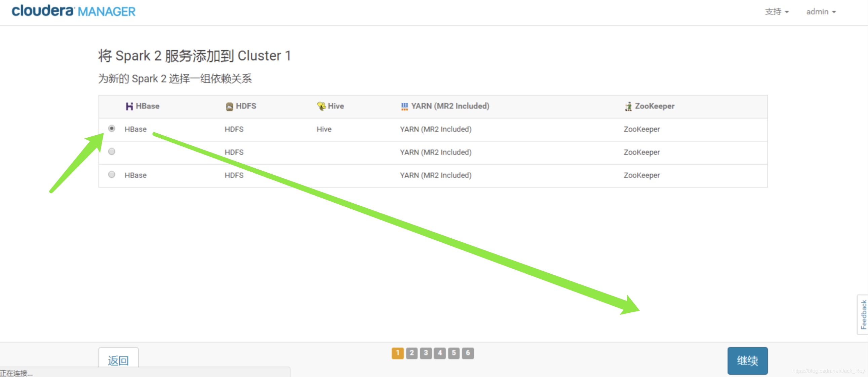This screenshot has width=868, height=377.
Task: Click the Hive header label
Action: tap(336, 106)
